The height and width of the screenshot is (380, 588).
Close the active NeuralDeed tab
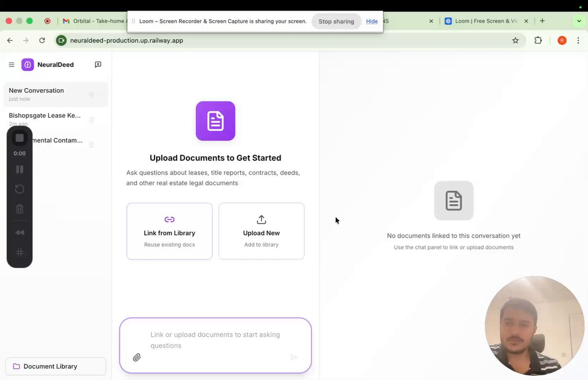431,21
